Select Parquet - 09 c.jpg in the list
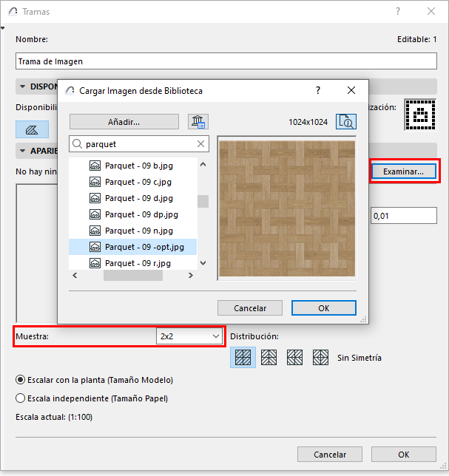The width and height of the screenshot is (449, 476). pyautogui.click(x=132, y=182)
